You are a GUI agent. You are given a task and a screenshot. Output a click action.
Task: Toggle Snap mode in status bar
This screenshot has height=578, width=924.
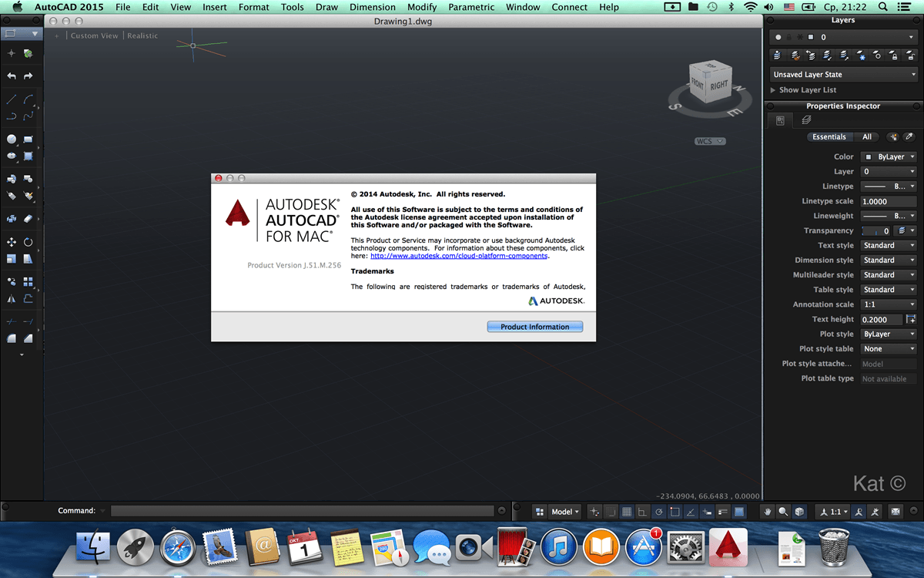pos(610,511)
